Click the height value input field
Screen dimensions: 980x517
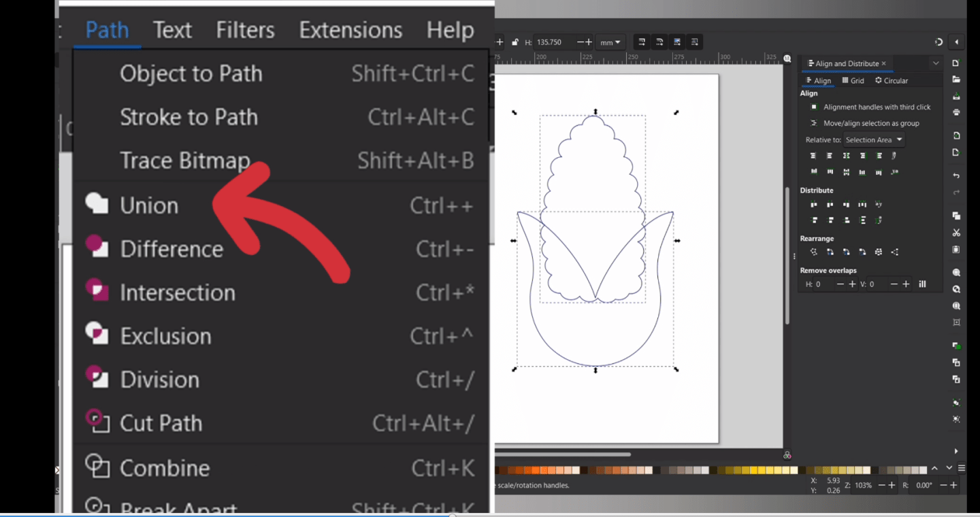(x=555, y=42)
